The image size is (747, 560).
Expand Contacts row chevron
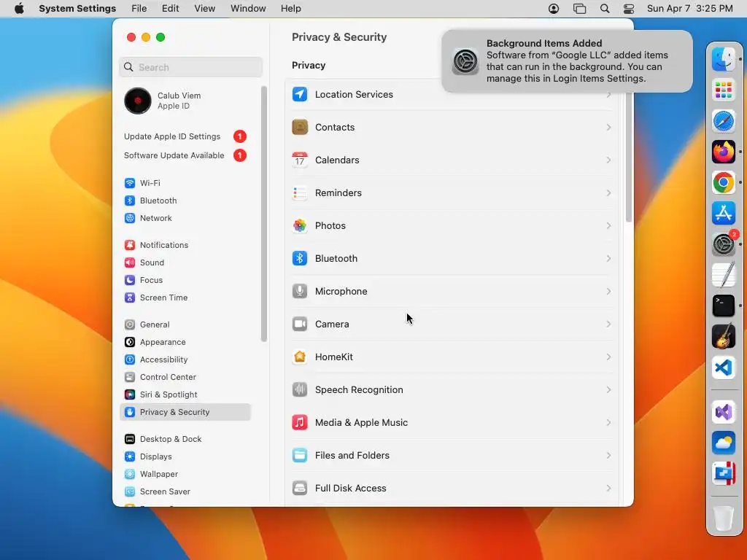coord(608,127)
